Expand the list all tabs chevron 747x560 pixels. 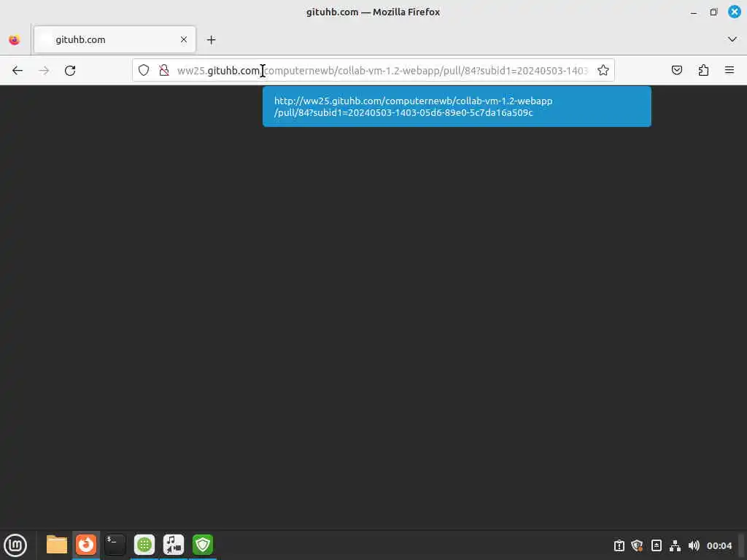point(732,39)
